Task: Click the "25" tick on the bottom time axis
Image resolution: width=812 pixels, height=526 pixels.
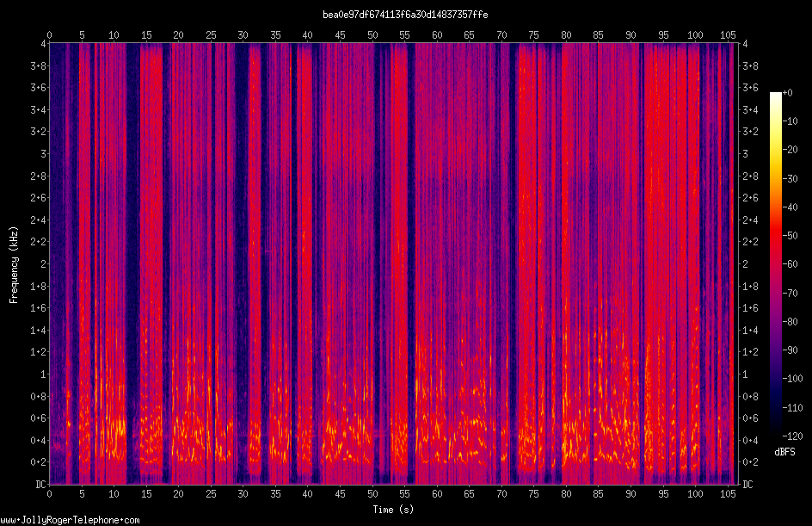Action: click(211, 494)
